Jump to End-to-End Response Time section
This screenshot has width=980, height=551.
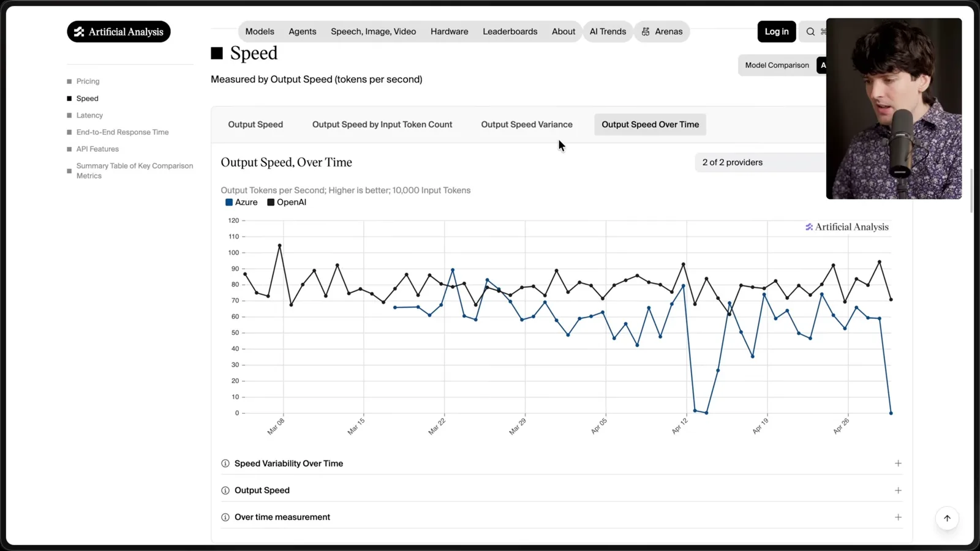coord(123,132)
